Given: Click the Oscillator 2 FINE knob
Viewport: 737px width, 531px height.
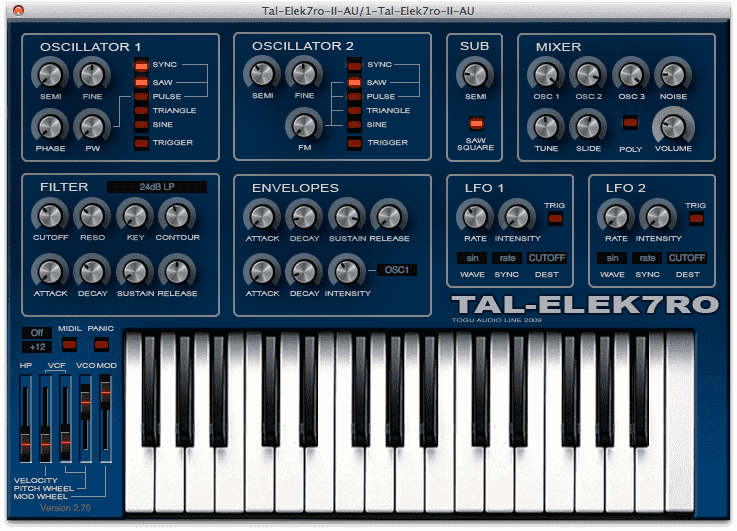Looking at the screenshot, I should tap(304, 74).
